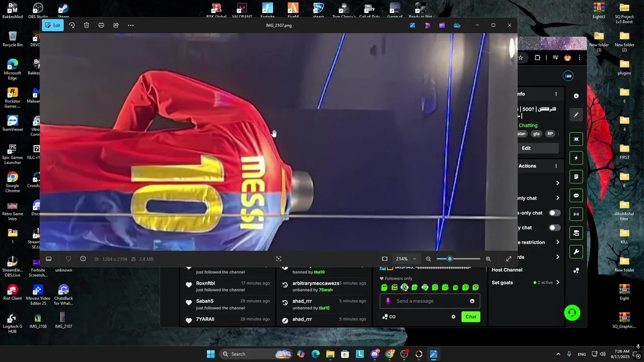Toggle the filmstrip icon at bottom left
The image size is (644, 362).
pyautogui.click(x=49, y=259)
